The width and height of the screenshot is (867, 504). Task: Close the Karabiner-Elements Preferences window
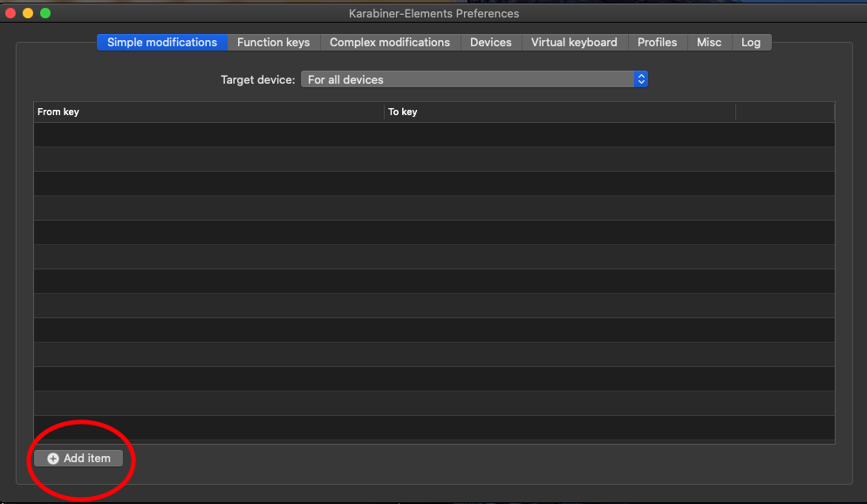[x=10, y=13]
